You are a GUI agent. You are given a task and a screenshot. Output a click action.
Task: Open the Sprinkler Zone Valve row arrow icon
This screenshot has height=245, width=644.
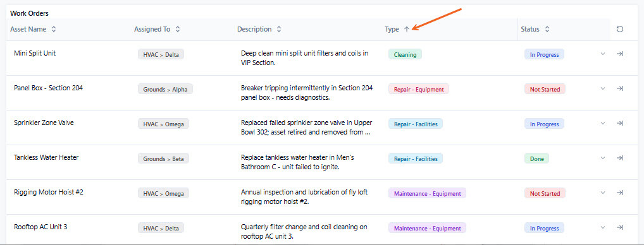pos(620,123)
